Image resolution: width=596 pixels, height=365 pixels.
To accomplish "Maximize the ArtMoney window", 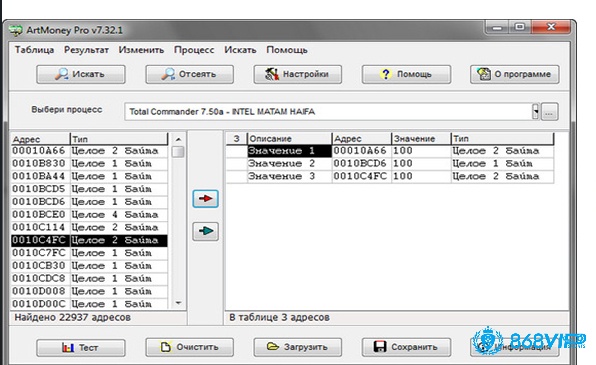I will [x=520, y=27].
